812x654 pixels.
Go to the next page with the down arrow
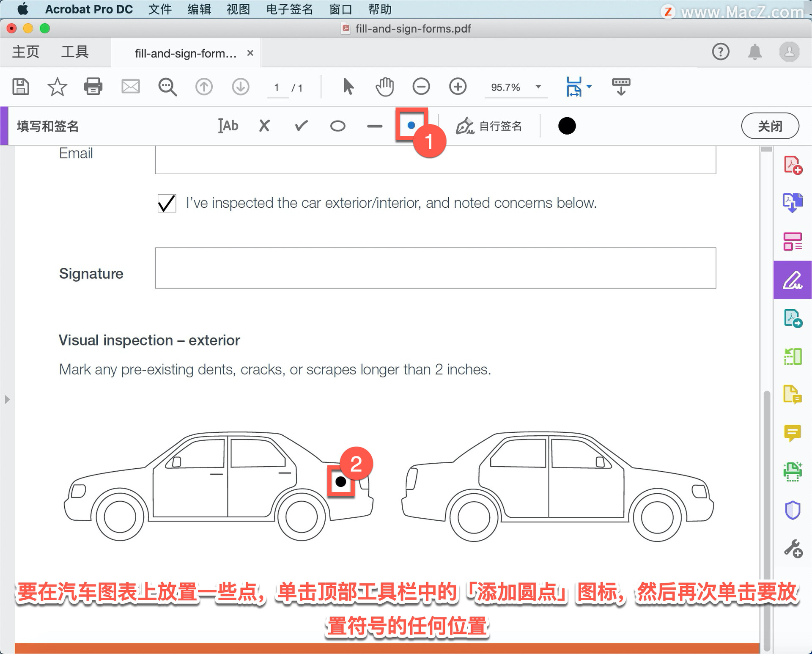pyautogui.click(x=241, y=87)
